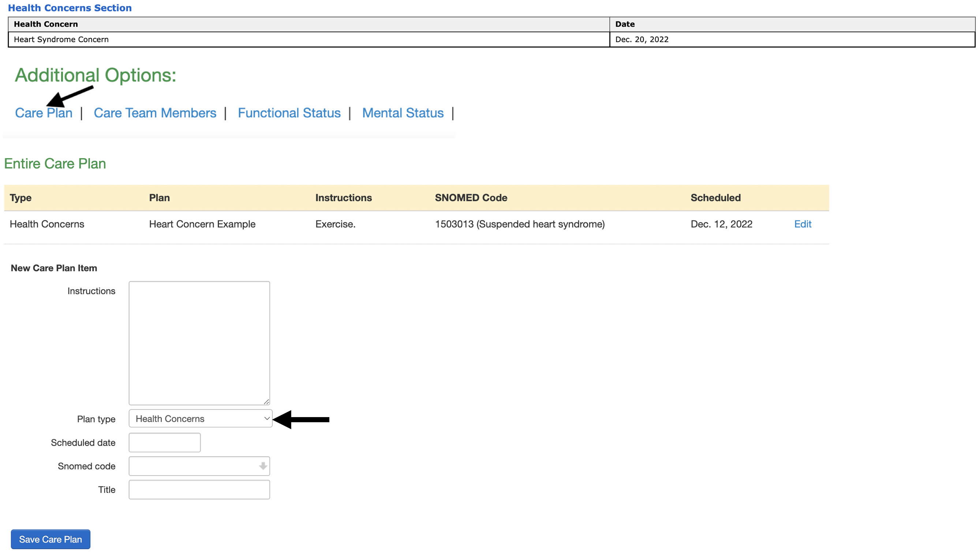The width and height of the screenshot is (980, 552).
Task: Select Health Concerns from Plan type
Action: tap(200, 418)
